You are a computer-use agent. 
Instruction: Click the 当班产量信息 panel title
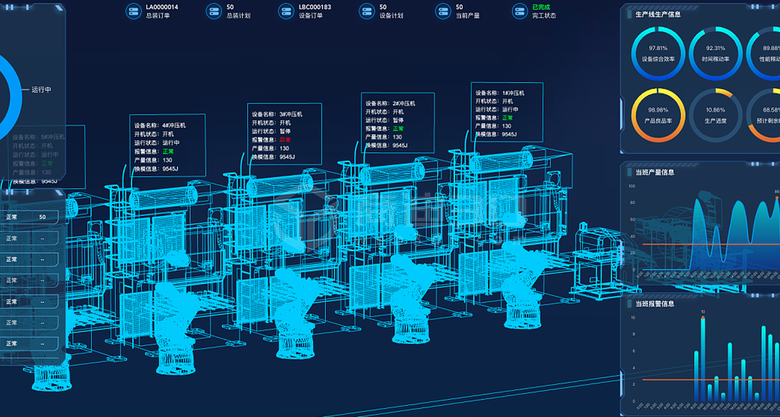(x=655, y=172)
